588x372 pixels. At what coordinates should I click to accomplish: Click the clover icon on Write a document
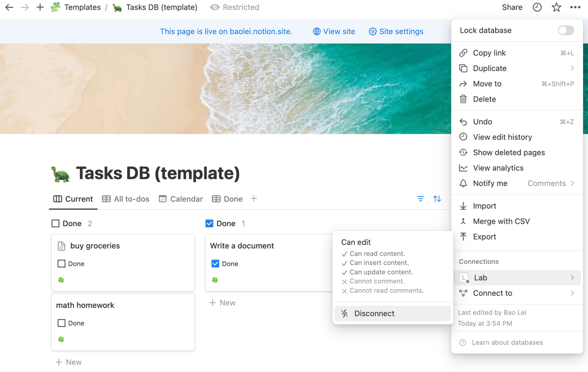[215, 280]
